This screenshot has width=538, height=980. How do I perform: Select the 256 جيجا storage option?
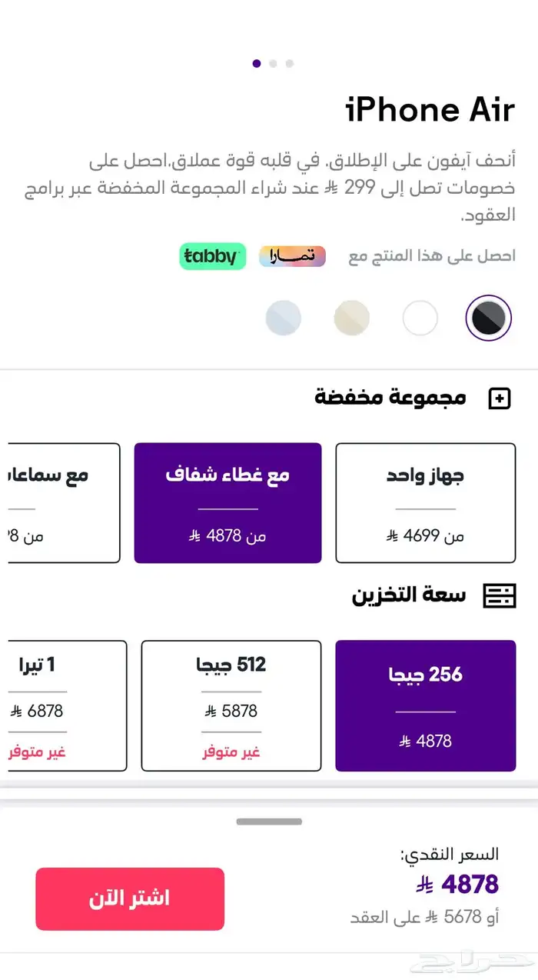click(425, 705)
